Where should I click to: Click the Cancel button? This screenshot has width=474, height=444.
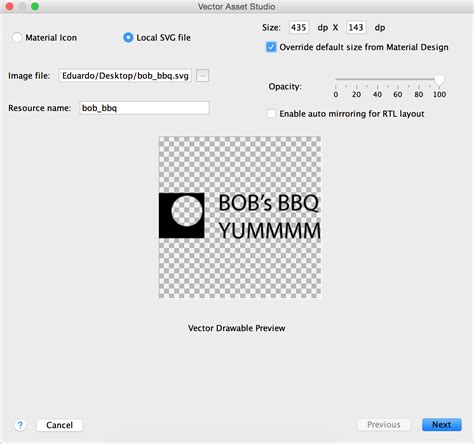[x=59, y=425]
